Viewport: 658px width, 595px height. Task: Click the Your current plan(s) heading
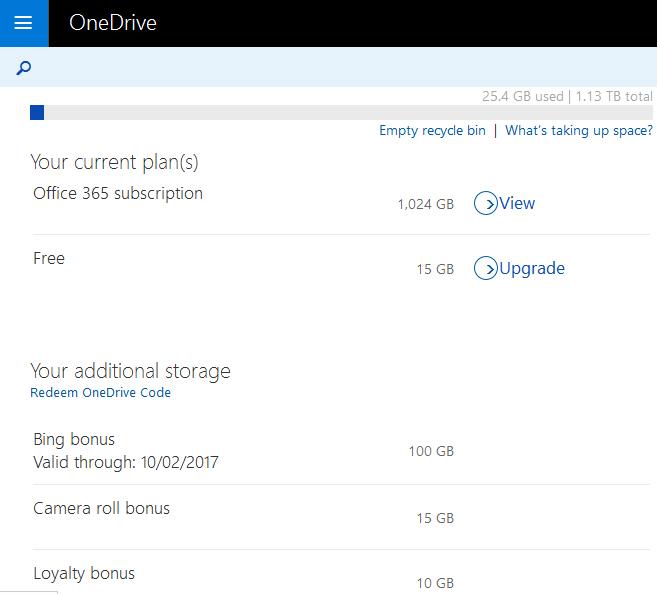tap(114, 162)
